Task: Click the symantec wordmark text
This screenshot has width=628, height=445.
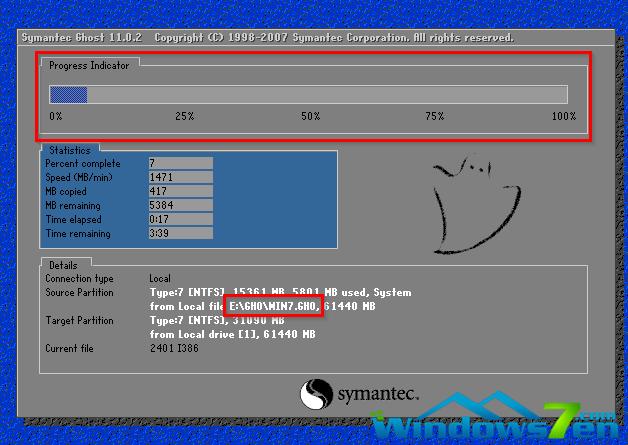Action: pos(378,395)
